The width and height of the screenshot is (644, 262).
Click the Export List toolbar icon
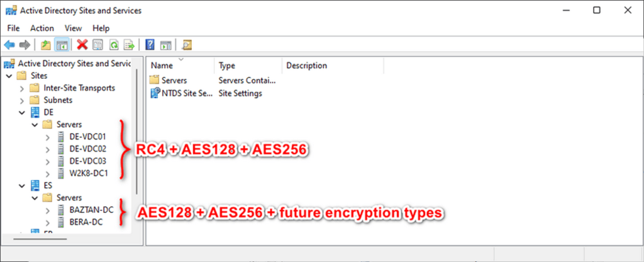(130, 45)
